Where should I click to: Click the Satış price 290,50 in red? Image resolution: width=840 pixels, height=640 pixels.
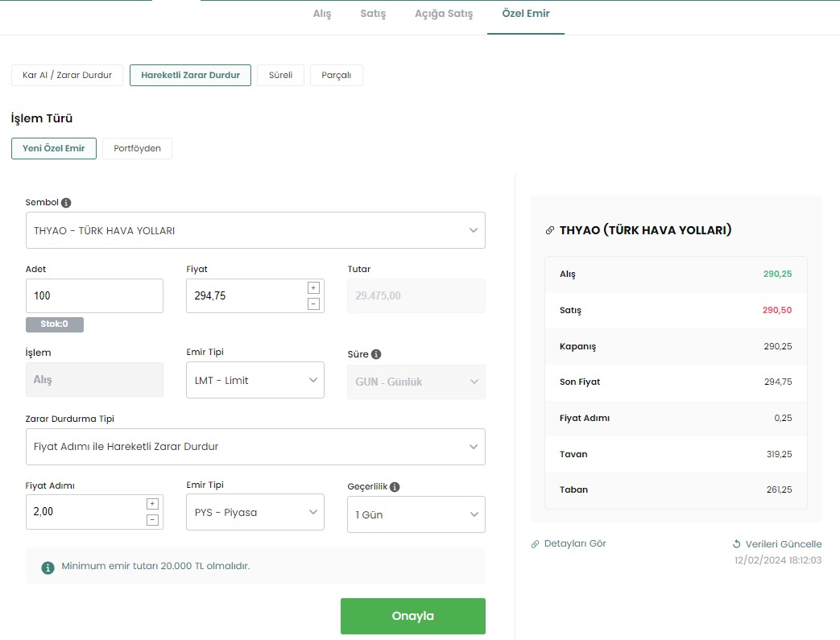tap(777, 310)
